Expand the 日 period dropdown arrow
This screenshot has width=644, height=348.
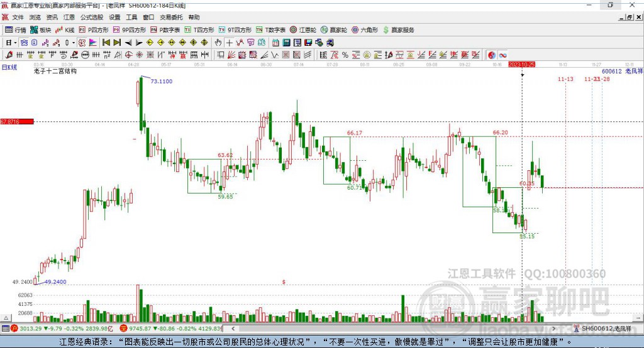(15, 43)
